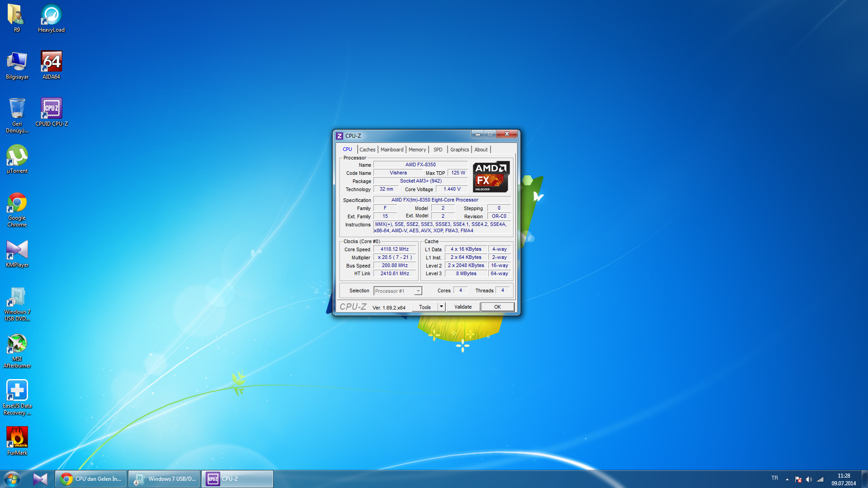Image resolution: width=868 pixels, height=488 pixels.
Task: Click the Validate button
Action: [x=463, y=307]
